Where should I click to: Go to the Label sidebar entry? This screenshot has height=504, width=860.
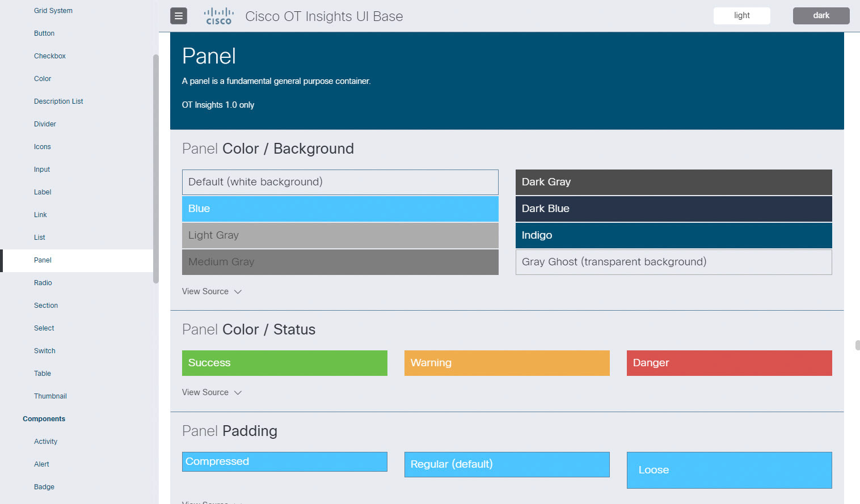coord(43,192)
